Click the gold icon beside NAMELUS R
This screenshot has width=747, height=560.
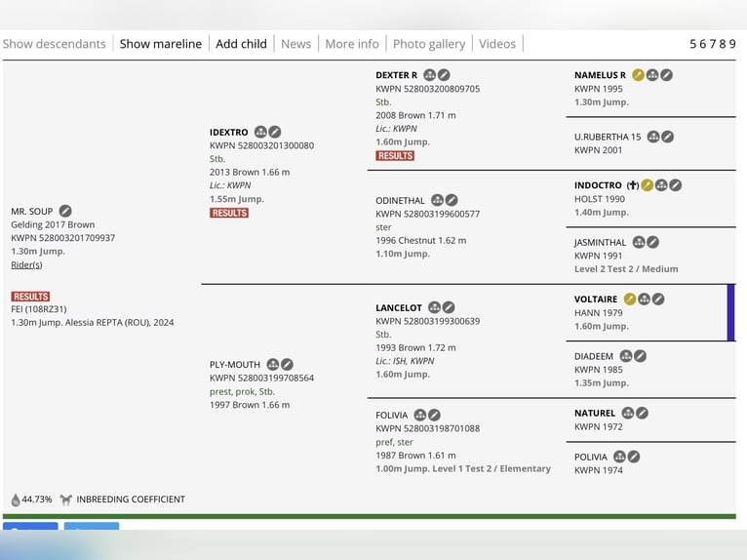[x=638, y=75]
